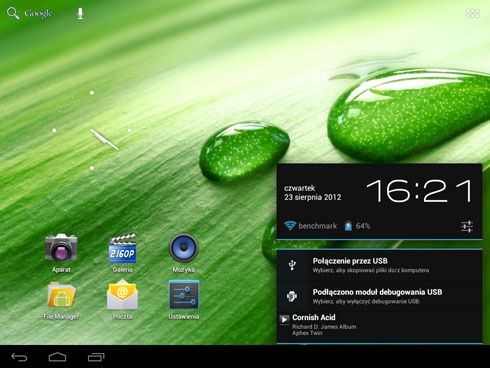
Task: Launch the Aparat camera app
Action: (x=61, y=253)
